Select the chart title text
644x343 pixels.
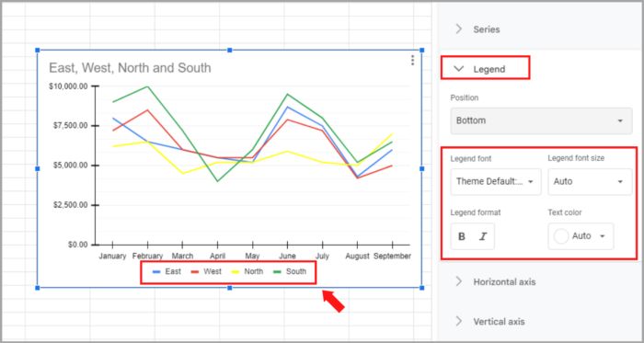coord(130,68)
